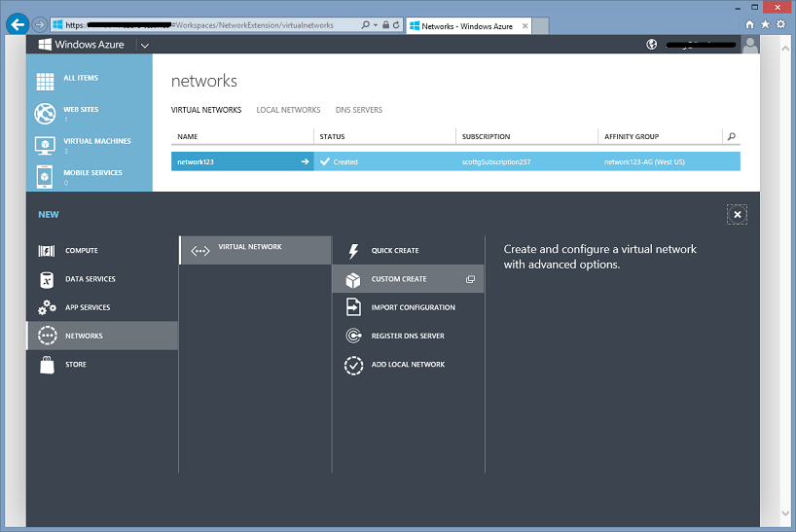Switch to the Local Networks tab
The image size is (796, 532).
point(288,110)
